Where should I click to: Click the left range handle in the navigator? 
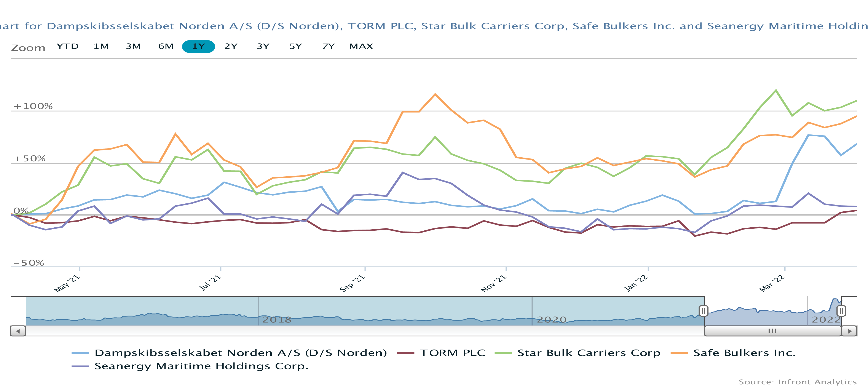[703, 310]
